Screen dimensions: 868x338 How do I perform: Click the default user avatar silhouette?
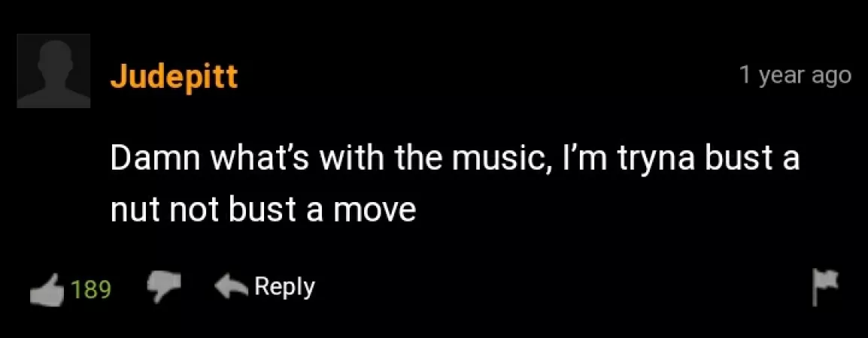[x=53, y=71]
